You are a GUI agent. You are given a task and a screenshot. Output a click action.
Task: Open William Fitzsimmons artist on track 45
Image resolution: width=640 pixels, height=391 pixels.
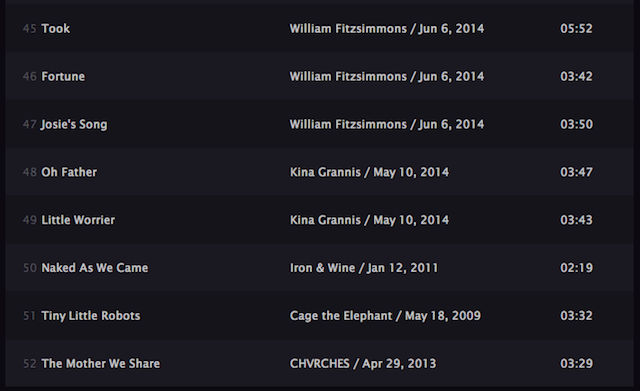(348, 29)
